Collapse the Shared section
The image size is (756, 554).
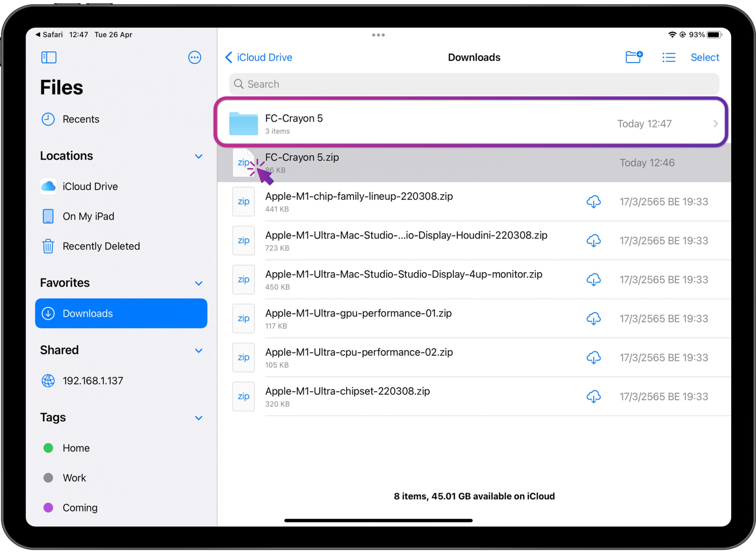pyautogui.click(x=198, y=351)
